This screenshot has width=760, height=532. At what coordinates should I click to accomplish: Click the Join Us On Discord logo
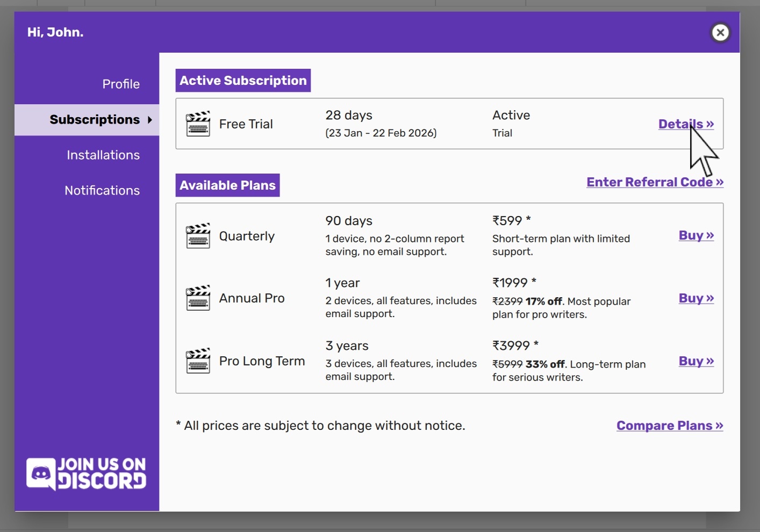coord(87,473)
